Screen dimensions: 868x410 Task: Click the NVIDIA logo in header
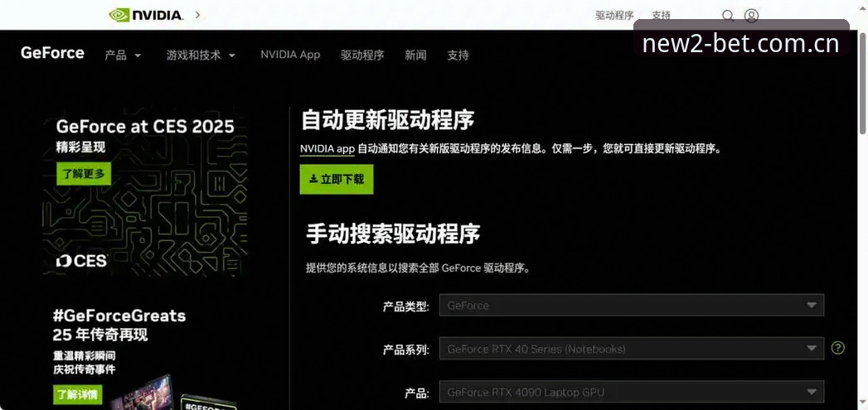pos(146,15)
